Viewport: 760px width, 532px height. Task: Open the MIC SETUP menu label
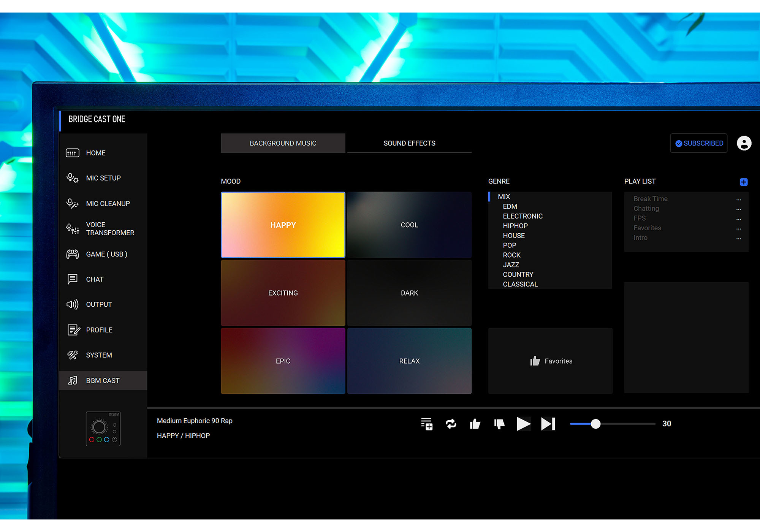pyautogui.click(x=103, y=178)
